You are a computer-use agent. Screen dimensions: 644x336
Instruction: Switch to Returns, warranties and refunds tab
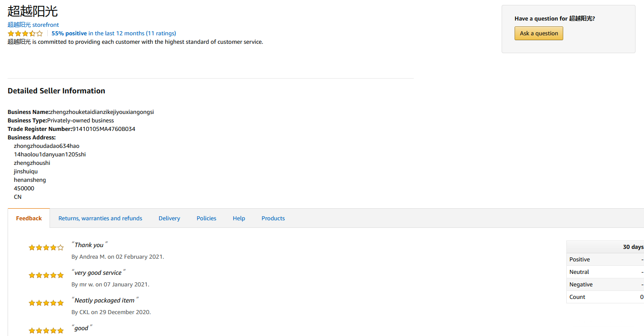point(100,218)
